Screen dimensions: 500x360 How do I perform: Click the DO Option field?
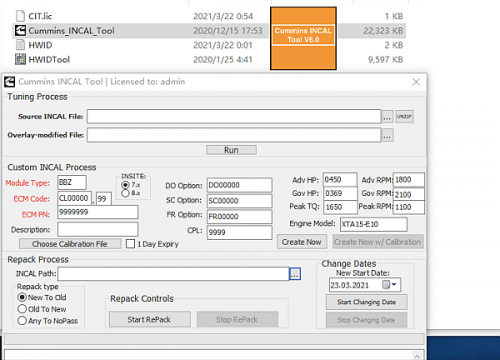pyautogui.click(x=239, y=185)
